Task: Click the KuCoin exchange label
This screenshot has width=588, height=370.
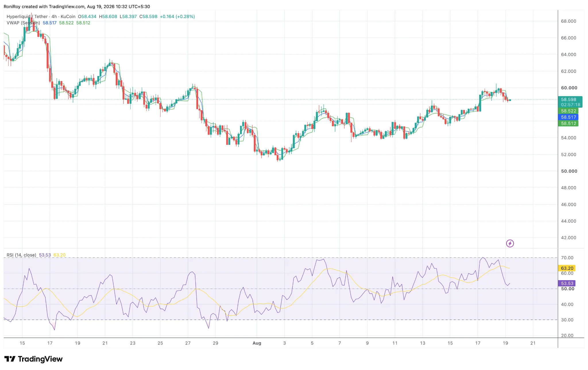Action: pyautogui.click(x=68, y=17)
